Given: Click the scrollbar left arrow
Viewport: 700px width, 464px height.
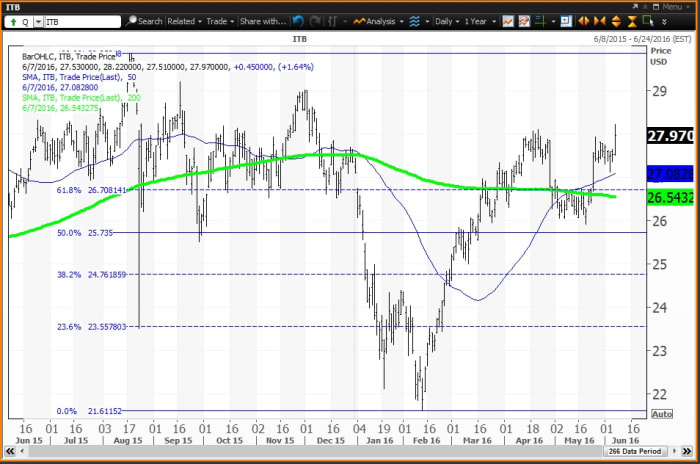Looking at the screenshot, I should click(22, 451).
